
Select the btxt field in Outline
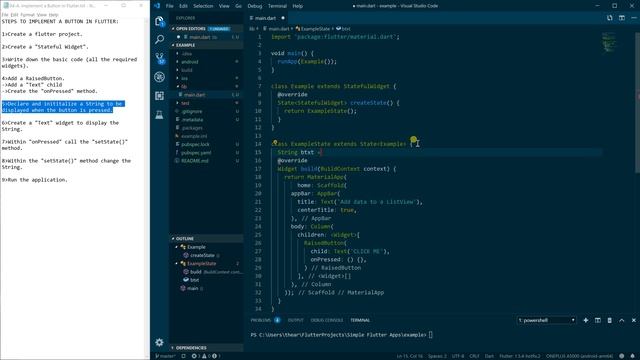[194, 280]
